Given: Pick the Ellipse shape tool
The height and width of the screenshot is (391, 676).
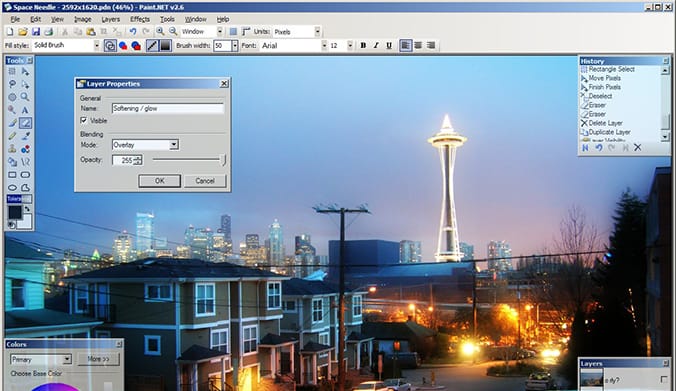Looking at the screenshot, I should [12, 188].
